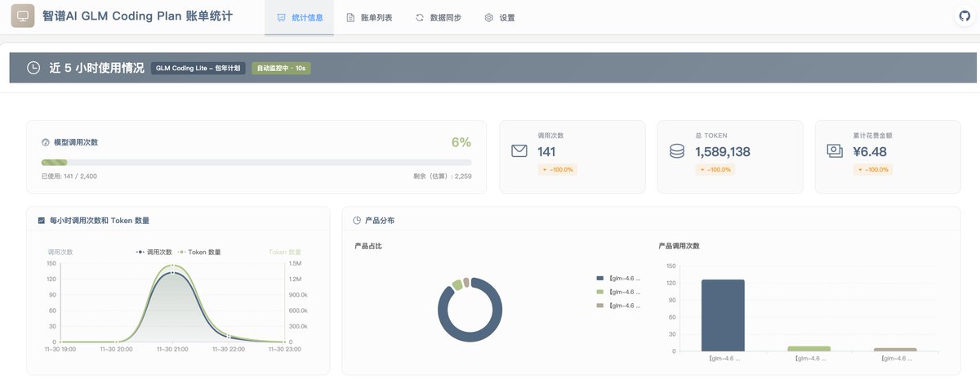Viewport: 980px width, 389px height.
Task: Open the 数据同步 tab
Action: coord(438,17)
